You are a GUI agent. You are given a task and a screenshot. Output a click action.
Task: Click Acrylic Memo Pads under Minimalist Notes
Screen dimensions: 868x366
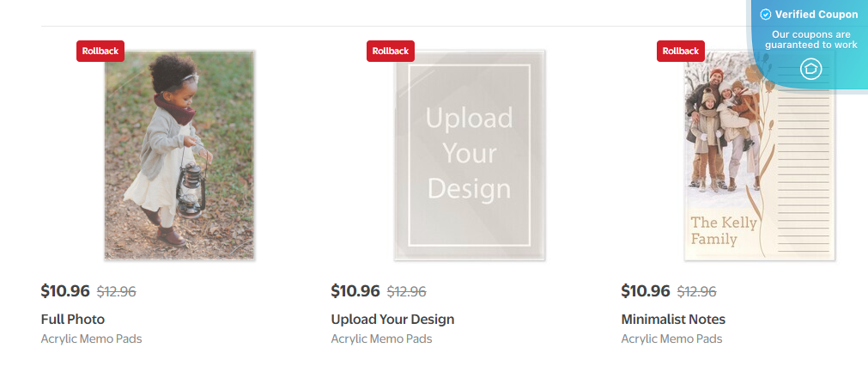pos(671,339)
